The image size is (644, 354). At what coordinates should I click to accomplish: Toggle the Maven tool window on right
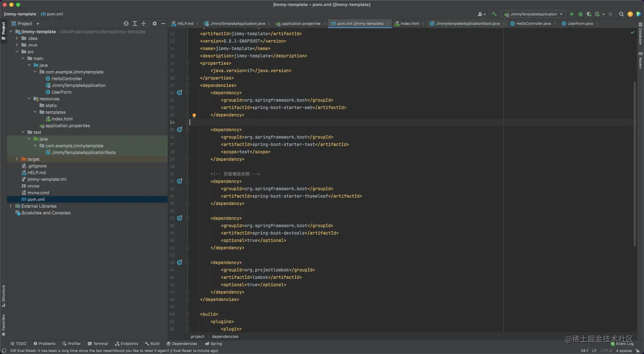640,60
